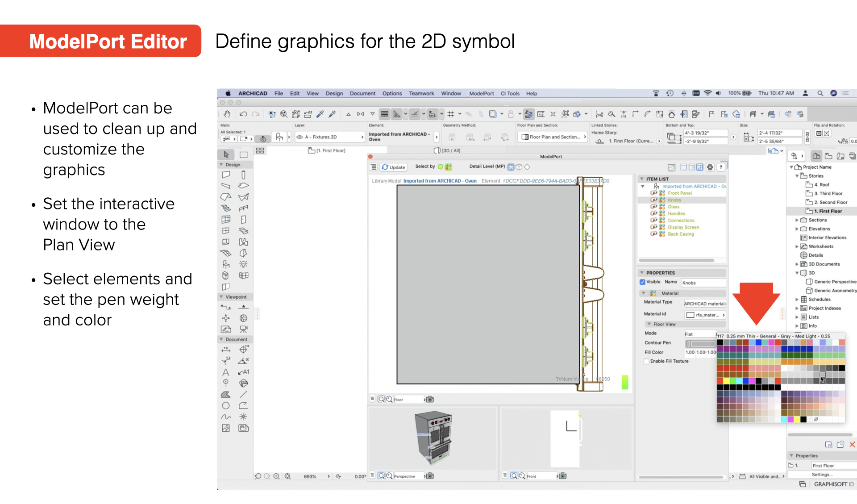Image resolution: width=857 pixels, height=504 pixels.
Task: Activate the Pan hand tool
Action: 227,114
